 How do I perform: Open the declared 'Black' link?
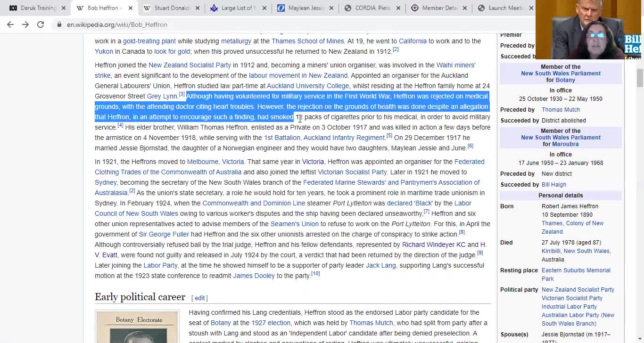point(409,203)
